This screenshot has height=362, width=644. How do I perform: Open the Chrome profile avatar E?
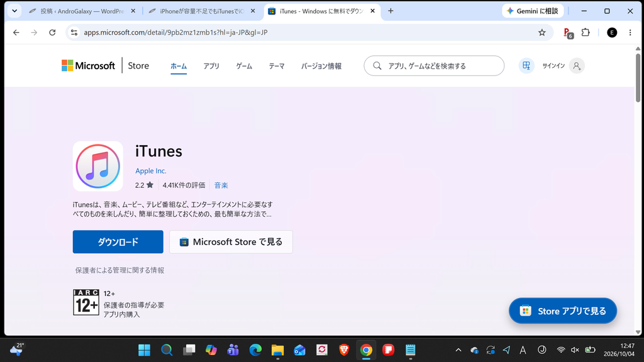point(611,33)
